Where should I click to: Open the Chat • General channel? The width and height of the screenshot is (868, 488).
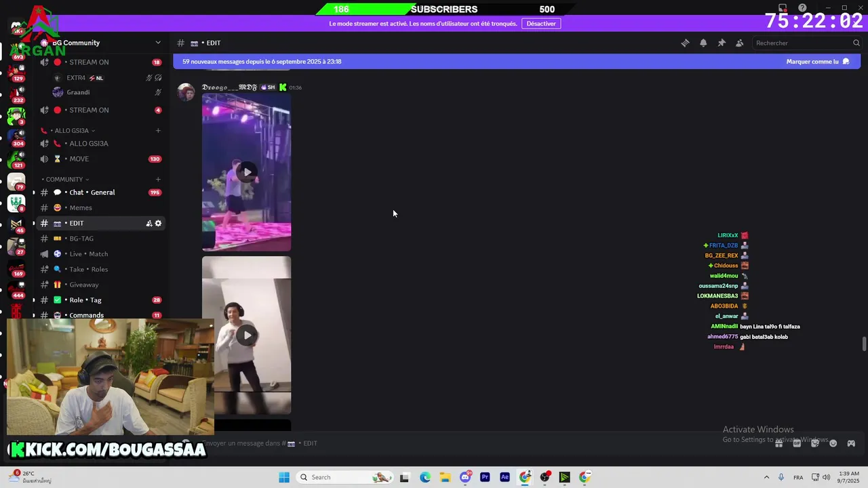102,192
